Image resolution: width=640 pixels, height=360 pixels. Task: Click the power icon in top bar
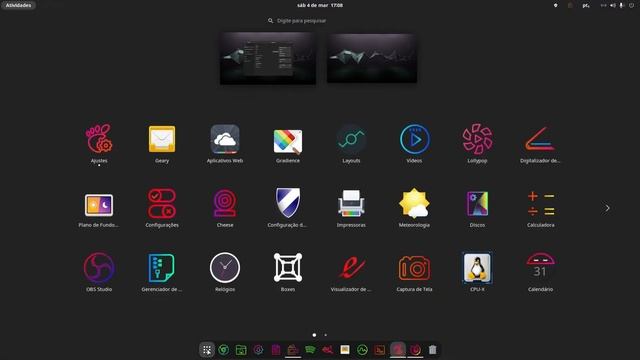pos(631,5)
